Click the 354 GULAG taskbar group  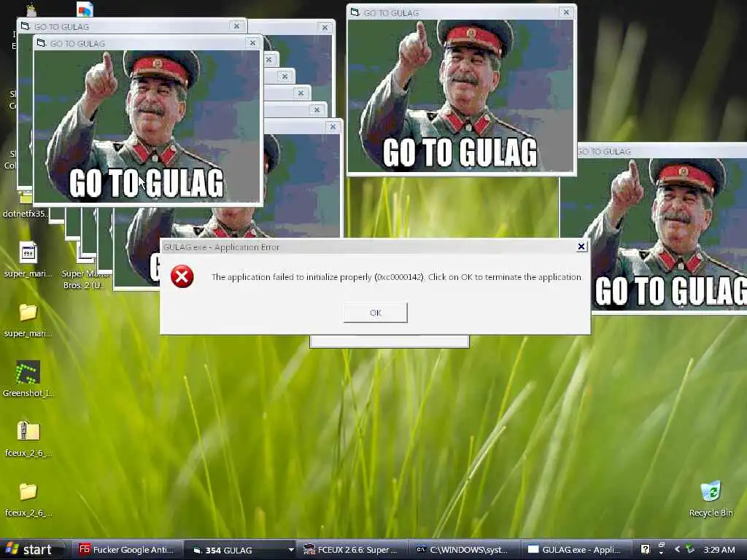[x=240, y=550]
